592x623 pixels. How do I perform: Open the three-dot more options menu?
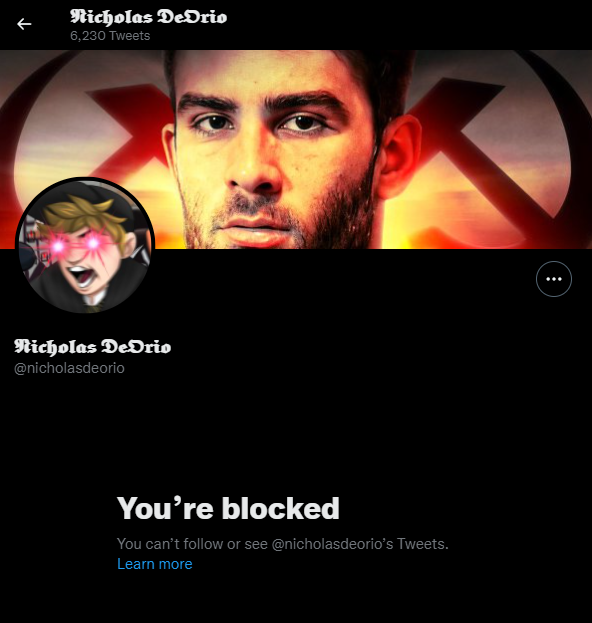pyautogui.click(x=553, y=279)
